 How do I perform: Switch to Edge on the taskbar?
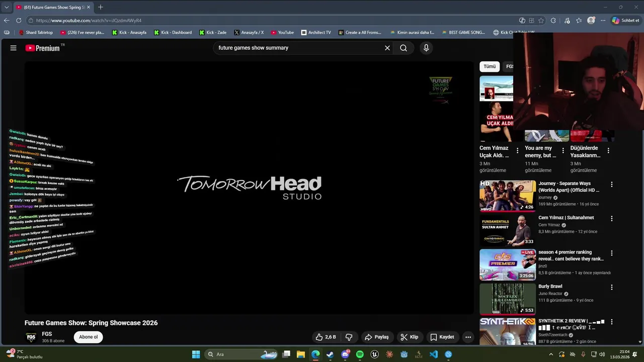315,354
